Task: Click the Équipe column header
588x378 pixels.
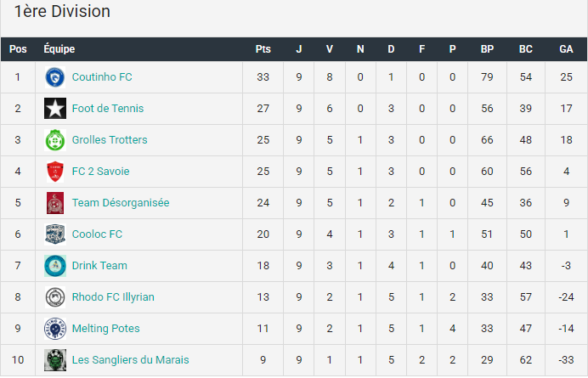Action: 59,48
